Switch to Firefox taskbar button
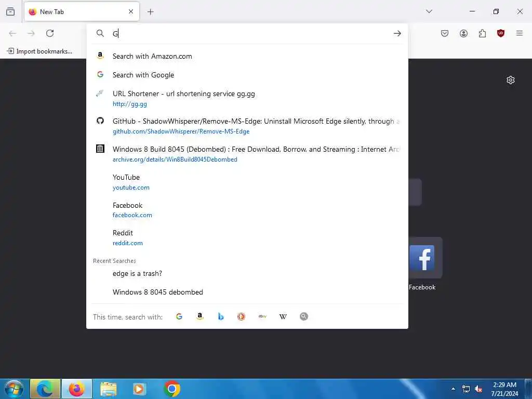532x399 pixels. pyautogui.click(x=77, y=389)
